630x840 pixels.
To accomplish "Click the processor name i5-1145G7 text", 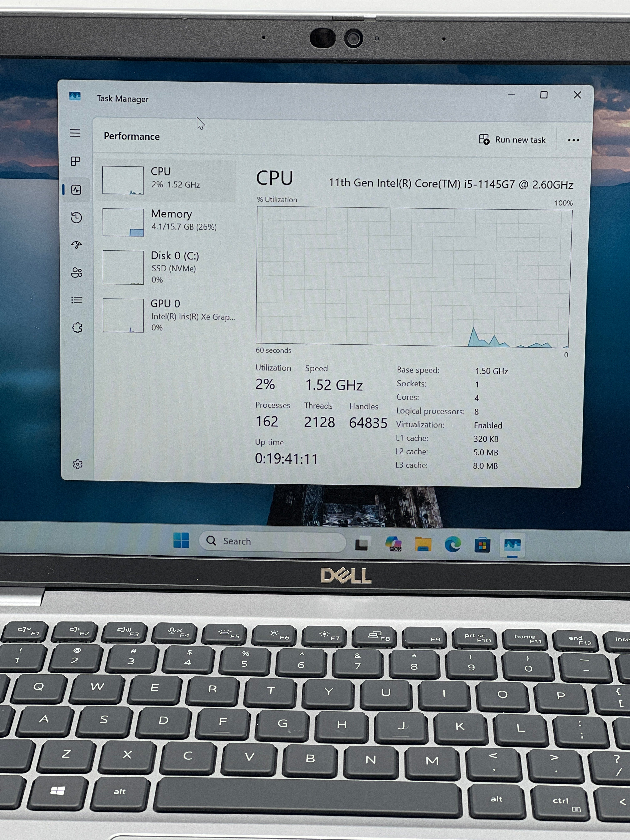I will pos(451,183).
